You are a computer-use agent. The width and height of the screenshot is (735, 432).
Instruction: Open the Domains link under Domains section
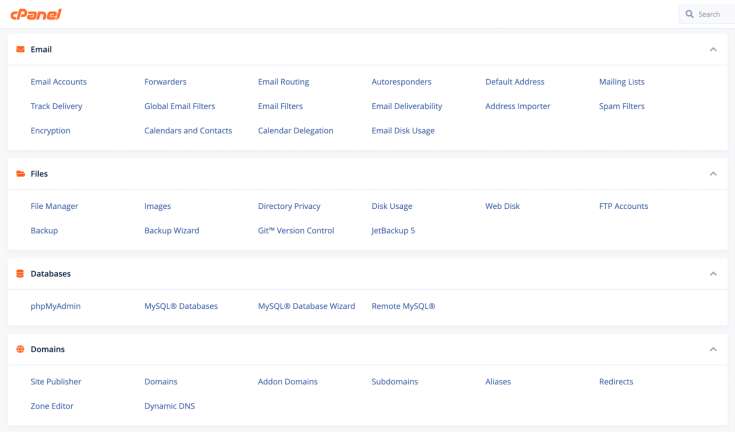click(x=161, y=381)
